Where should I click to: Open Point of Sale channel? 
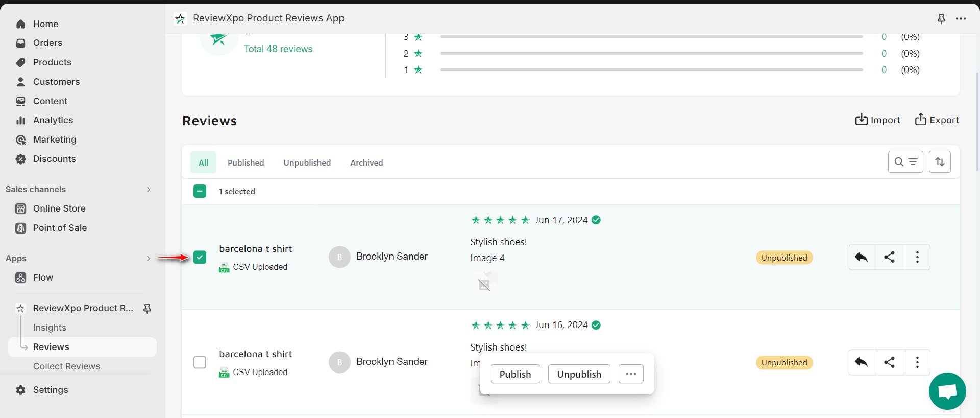click(60, 228)
